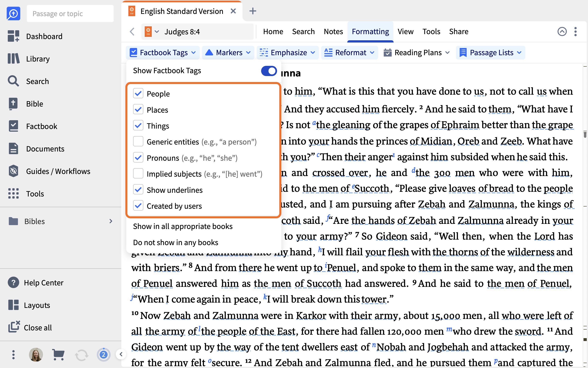
Task: Switch to the Home tab
Action: click(273, 31)
